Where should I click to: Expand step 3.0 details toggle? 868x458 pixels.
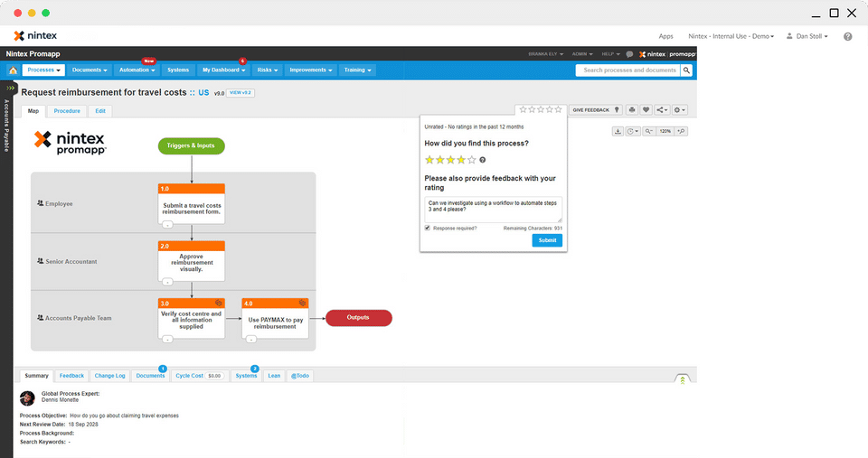coord(167,339)
